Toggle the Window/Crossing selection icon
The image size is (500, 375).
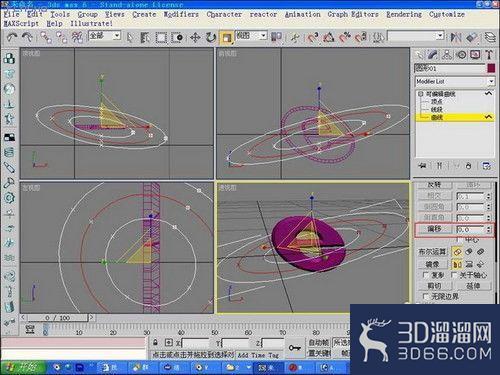click(x=177, y=38)
